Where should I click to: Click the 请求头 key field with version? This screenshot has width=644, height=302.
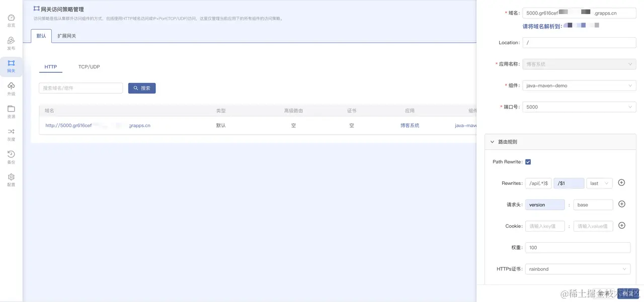click(545, 205)
